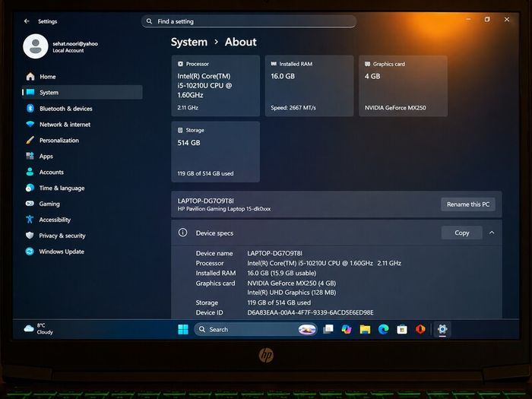Viewport: 532px width, 399px height.
Task: Select the System monitor icon
Action: coord(30,92)
